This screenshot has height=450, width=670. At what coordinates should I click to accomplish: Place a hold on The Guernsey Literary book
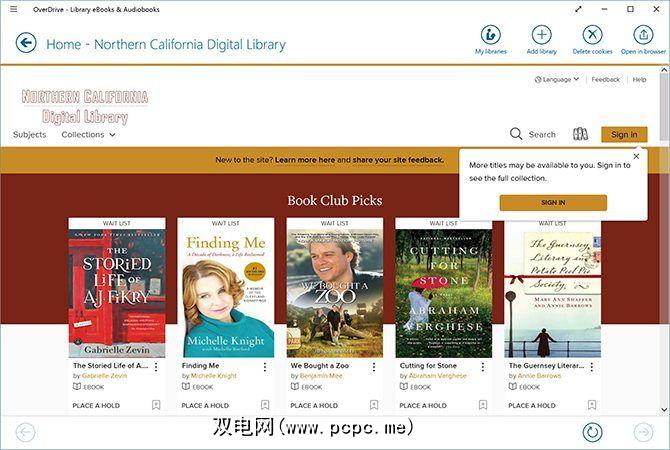pos(532,406)
